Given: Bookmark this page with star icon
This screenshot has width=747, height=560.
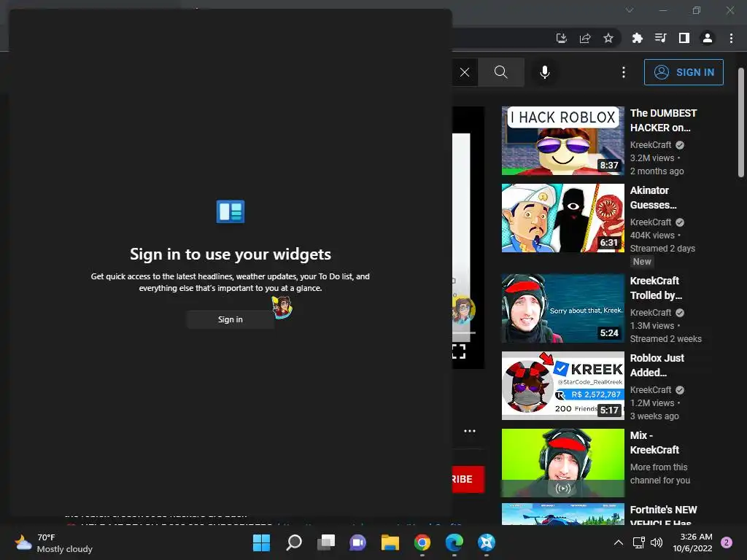Looking at the screenshot, I should pyautogui.click(x=608, y=38).
